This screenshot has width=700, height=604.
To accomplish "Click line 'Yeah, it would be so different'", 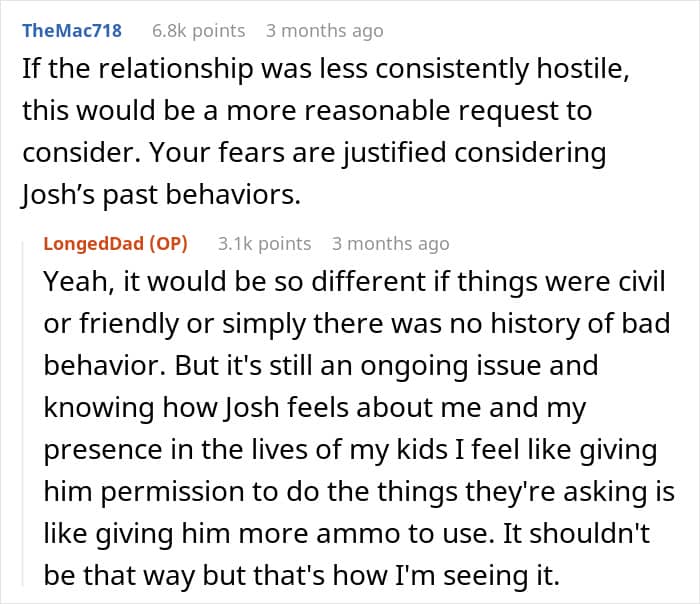I will 354,283.
